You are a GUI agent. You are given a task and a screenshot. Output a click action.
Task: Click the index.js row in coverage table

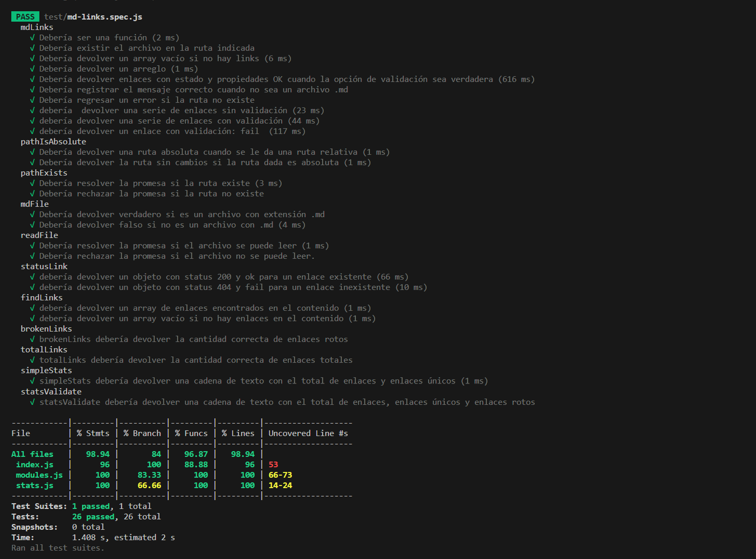34,465
